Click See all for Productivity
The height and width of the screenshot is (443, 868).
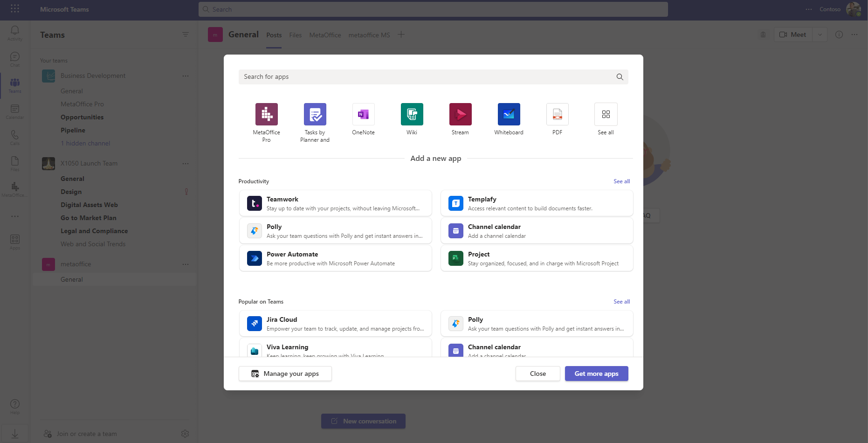click(x=621, y=181)
